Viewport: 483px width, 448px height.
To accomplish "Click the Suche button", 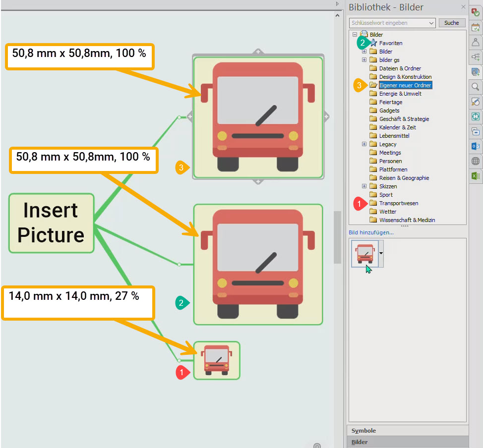I will [451, 23].
